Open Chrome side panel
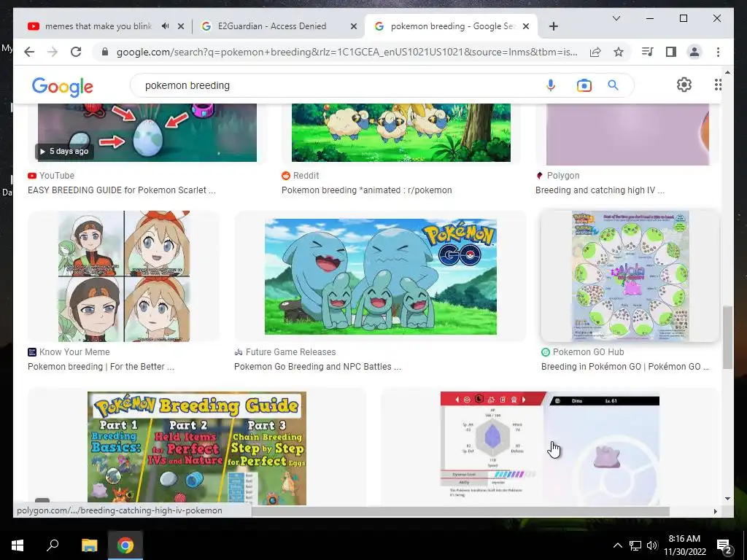 pos(671,52)
